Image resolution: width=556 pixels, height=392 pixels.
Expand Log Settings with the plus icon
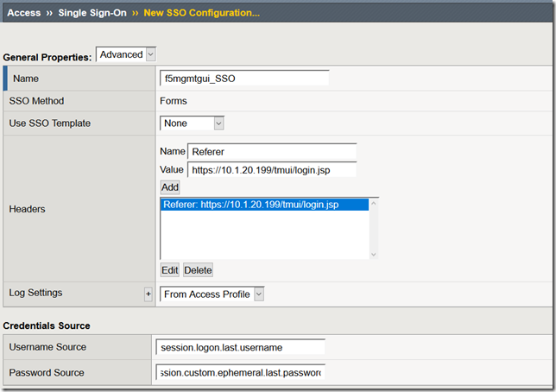[148, 294]
